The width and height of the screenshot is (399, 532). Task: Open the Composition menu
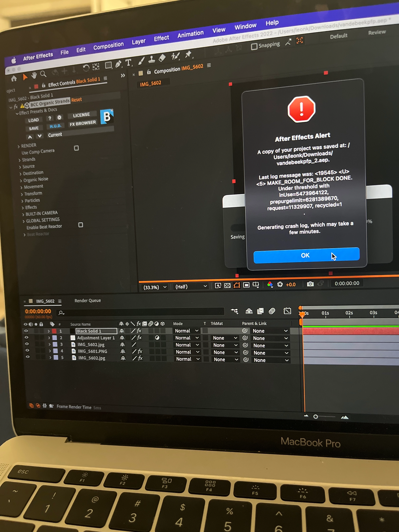(x=108, y=46)
